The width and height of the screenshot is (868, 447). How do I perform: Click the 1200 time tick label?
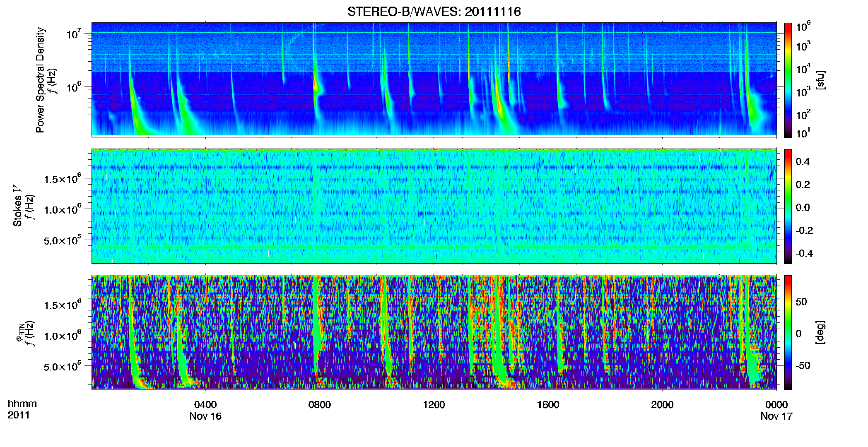(434, 405)
